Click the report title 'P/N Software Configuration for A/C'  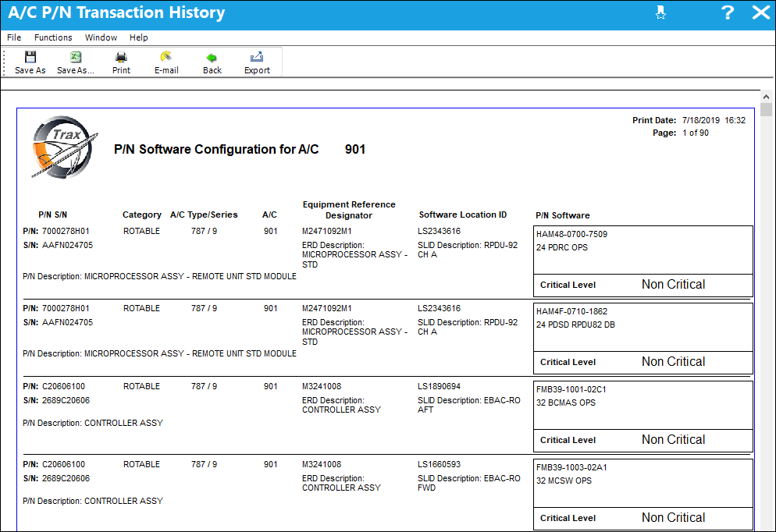click(216, 149)
